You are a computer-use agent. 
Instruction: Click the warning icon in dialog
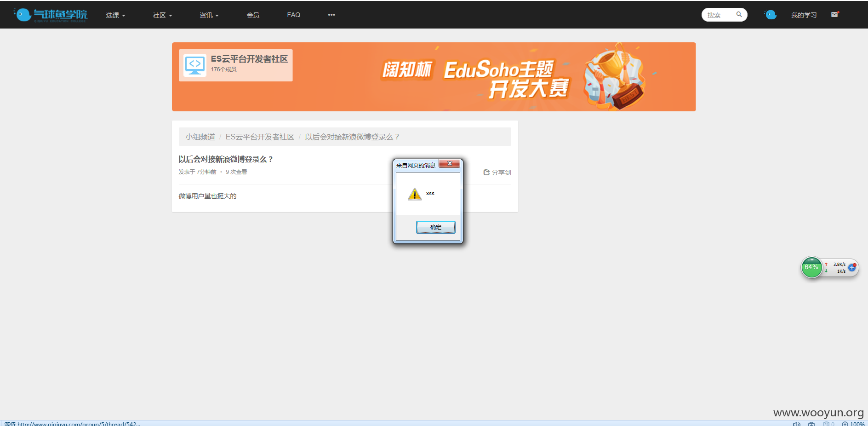pos(415,194)
